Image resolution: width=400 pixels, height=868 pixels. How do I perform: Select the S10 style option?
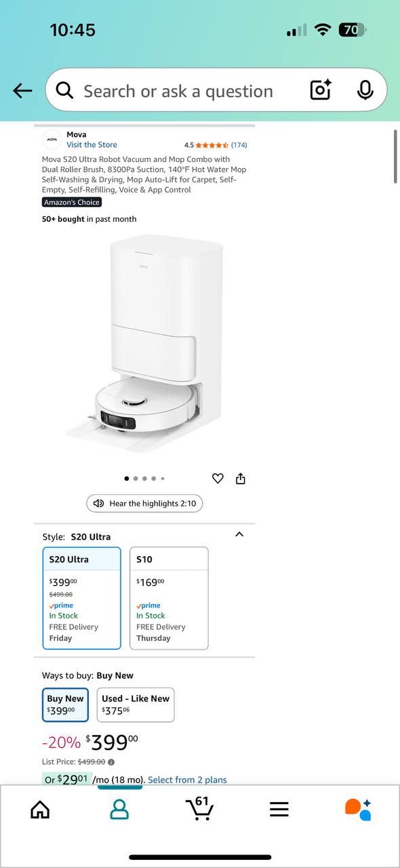pyautogui.click(x=169, y=598)
